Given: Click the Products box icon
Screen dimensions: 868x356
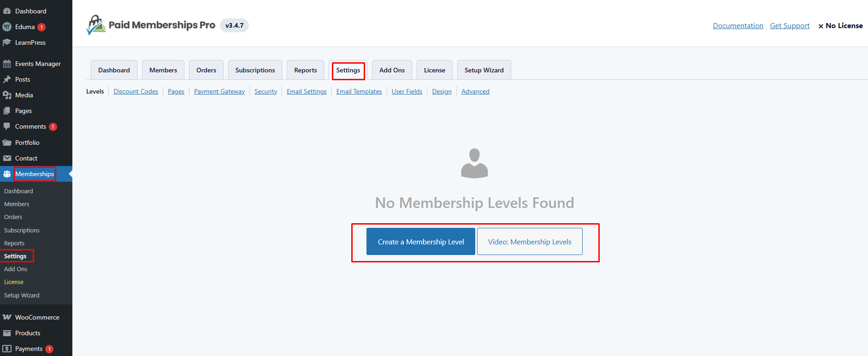Looking at the screenshot, I should click(7, 333).
